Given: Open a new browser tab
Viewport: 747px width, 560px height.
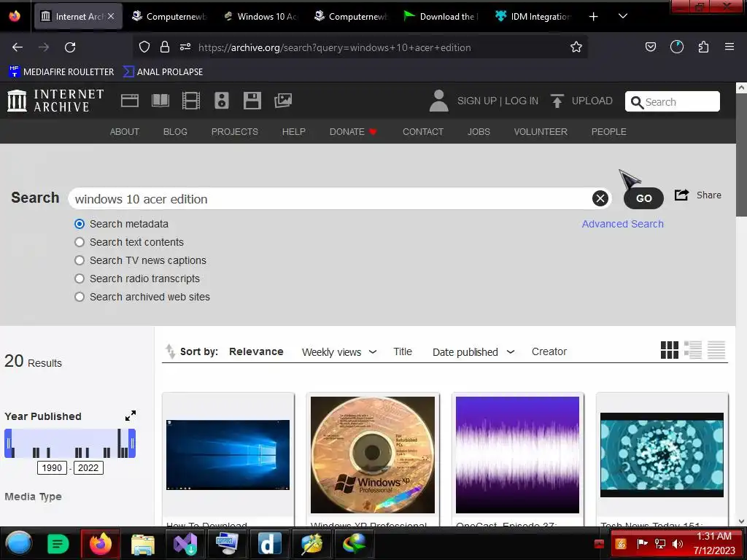Looking at the screenshot, I should (x=593, y=17).
